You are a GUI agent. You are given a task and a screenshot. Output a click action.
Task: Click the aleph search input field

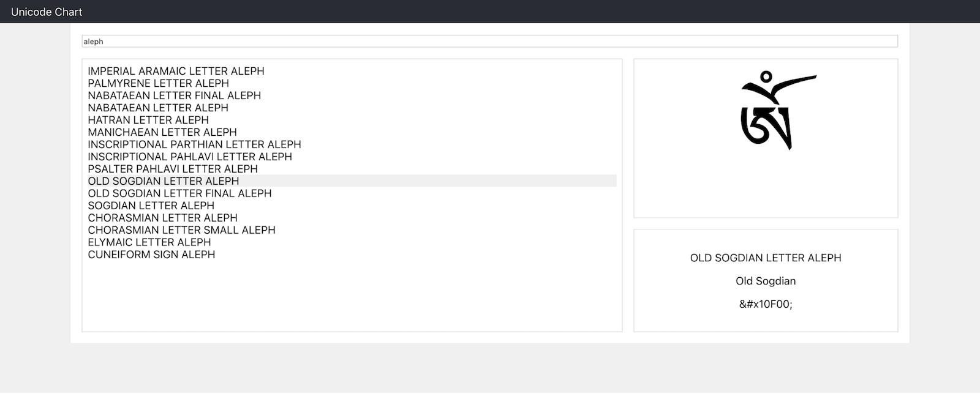489,42
